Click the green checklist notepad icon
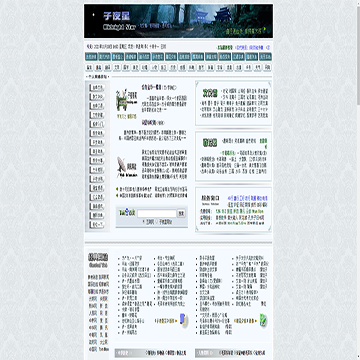Screen dimensions: 360x360 [263, 320]
